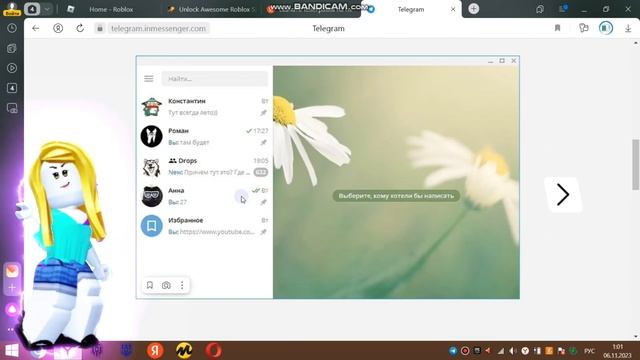Open the Drops group chat
The image size is (640, 360).
pyautogui.click(x=204, y=166)
